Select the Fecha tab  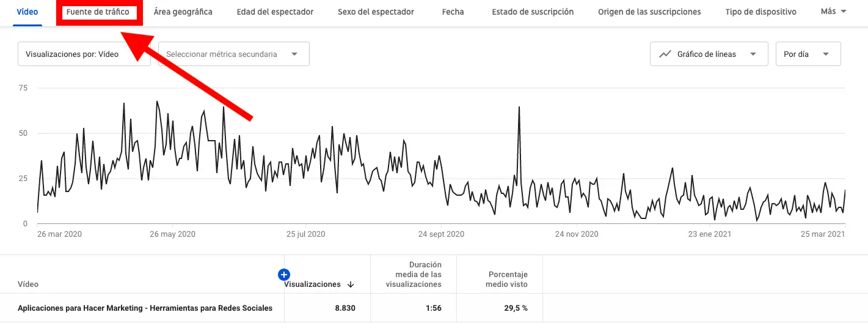[453, 12]
